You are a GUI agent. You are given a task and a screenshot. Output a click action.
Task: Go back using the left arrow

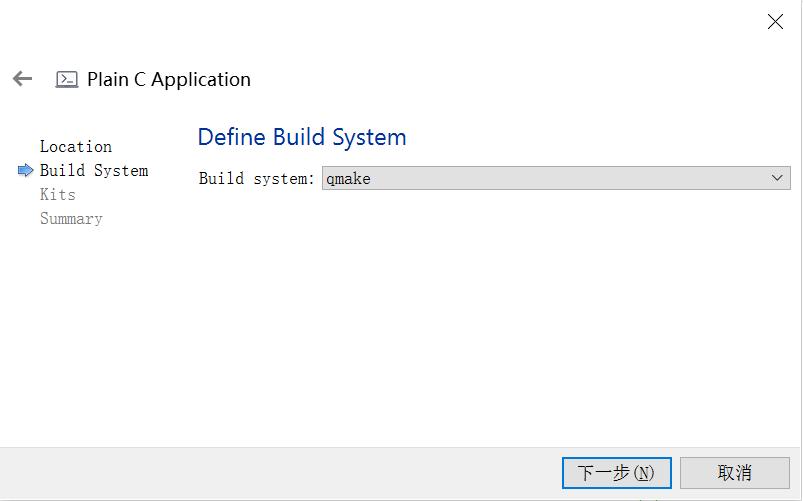(x=22, y=79)
